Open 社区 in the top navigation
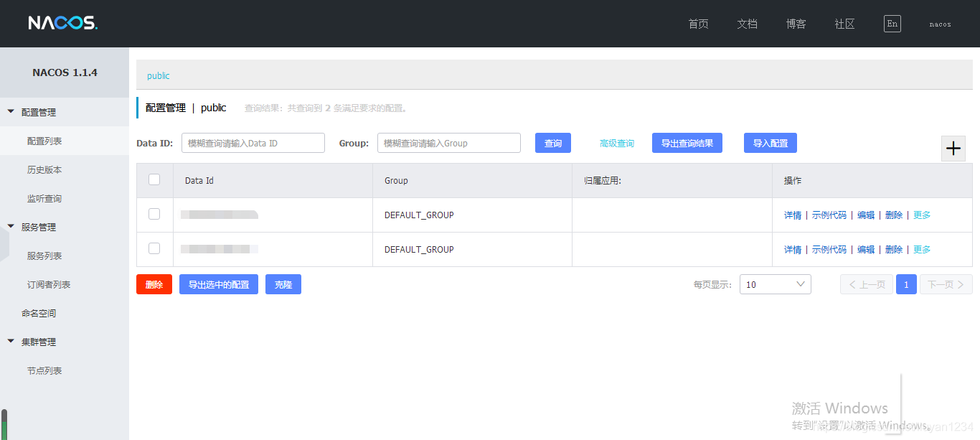The width and height of the screenshot is (980, 440). coord(844,24)
